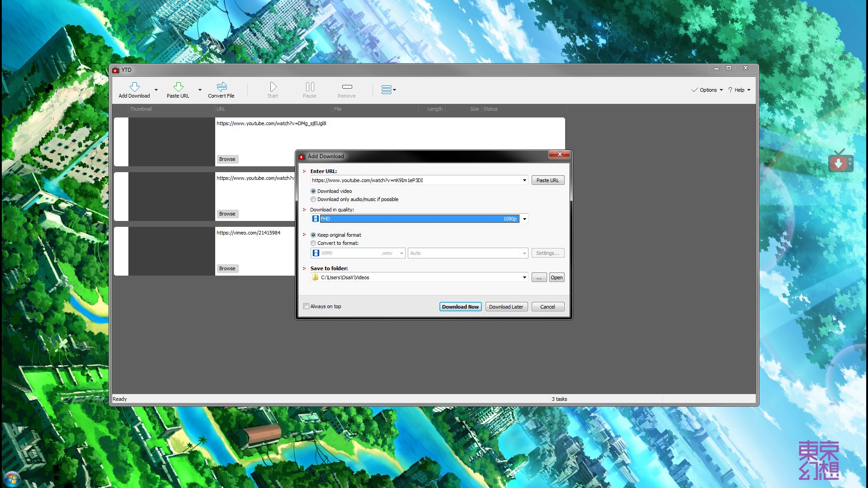Select the Download video radio button

pos(313,191)
